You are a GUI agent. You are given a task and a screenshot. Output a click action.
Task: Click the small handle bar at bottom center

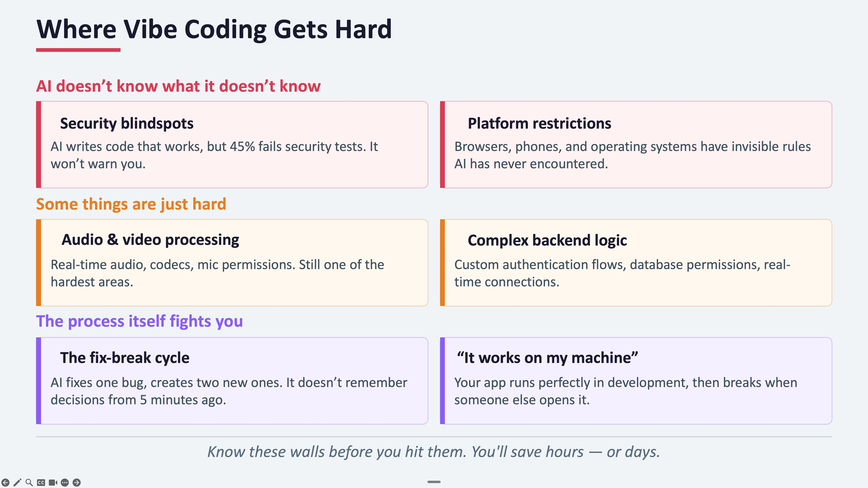point(434,482)
